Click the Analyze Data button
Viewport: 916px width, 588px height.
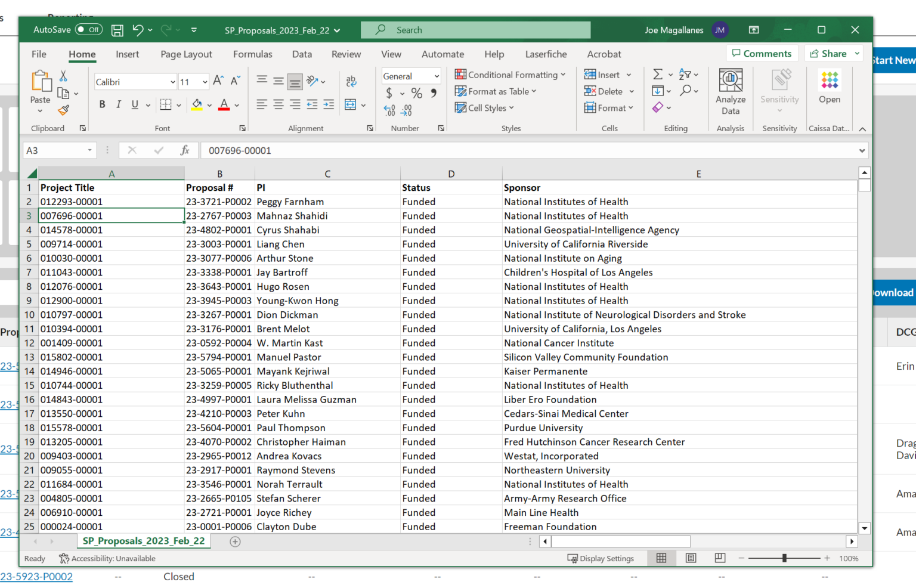pos(730,91)
